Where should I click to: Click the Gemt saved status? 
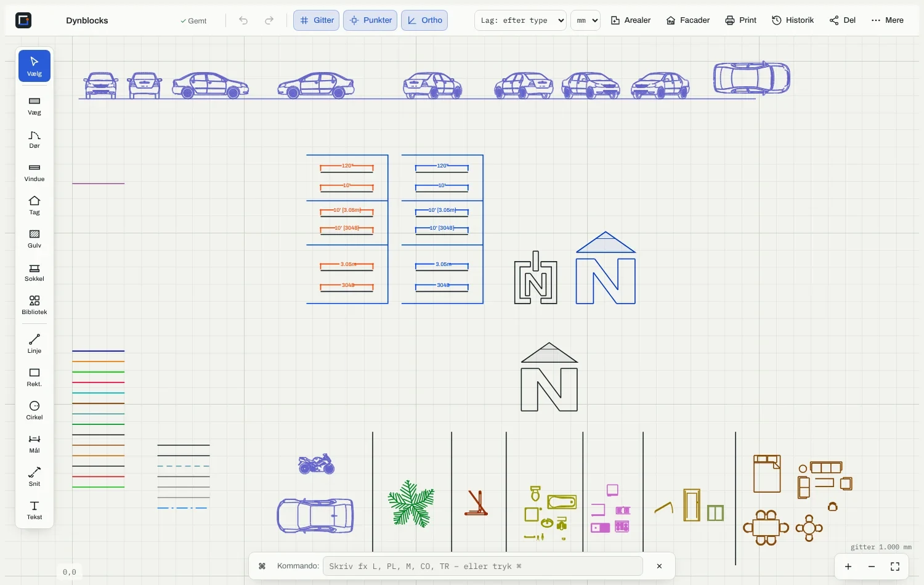(x=193, y=21)
